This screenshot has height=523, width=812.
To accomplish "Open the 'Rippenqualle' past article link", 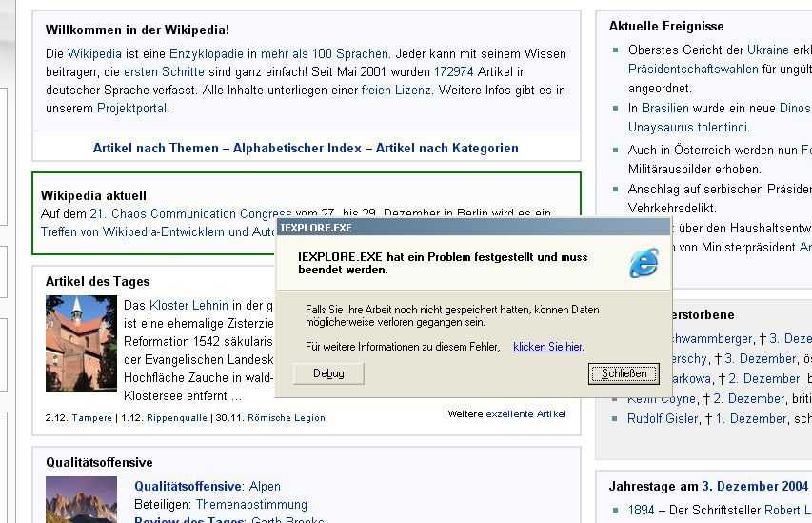I will (177, 418).
